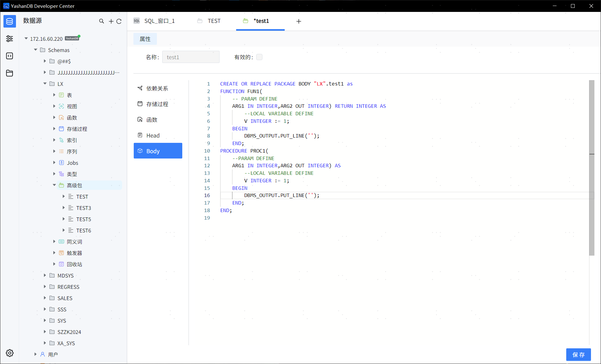
Task: Open application settings gear at bottom left
Action: coord(9,353)
